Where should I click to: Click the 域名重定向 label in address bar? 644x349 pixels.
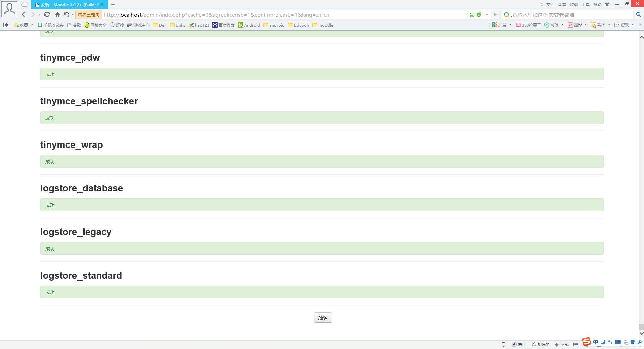(89, 15)
